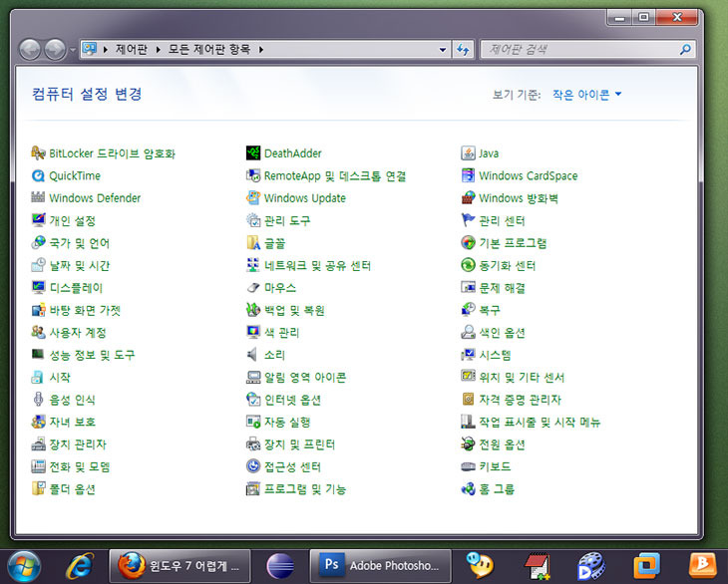728x584 pixels.
Task: Click the 폴더 옵션 icon
Action: coord(38,489)
